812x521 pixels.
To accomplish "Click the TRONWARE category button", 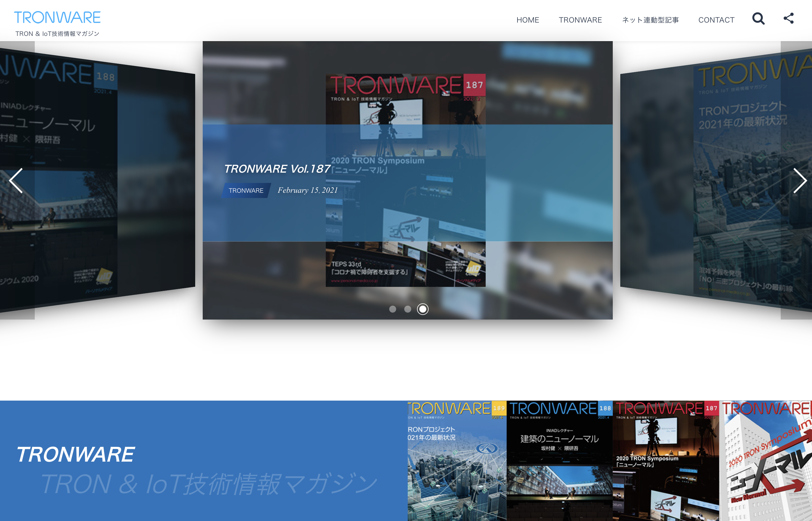I will [x=246, y=190].
